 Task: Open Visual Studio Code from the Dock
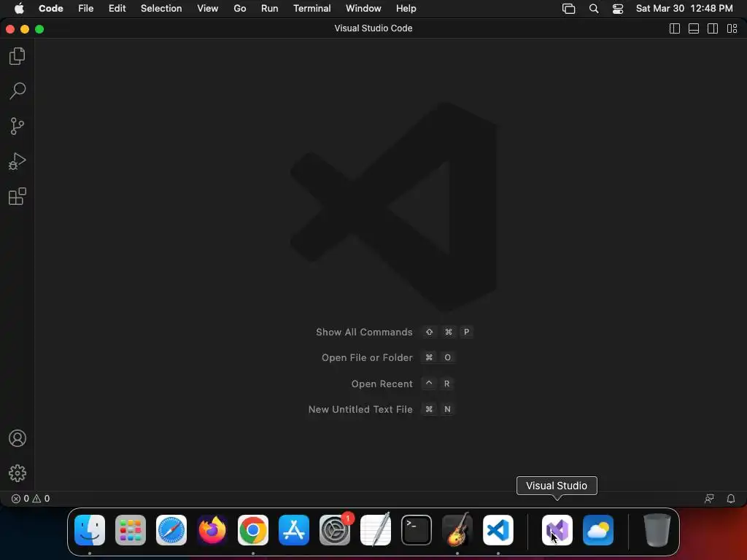click(498, 530)
